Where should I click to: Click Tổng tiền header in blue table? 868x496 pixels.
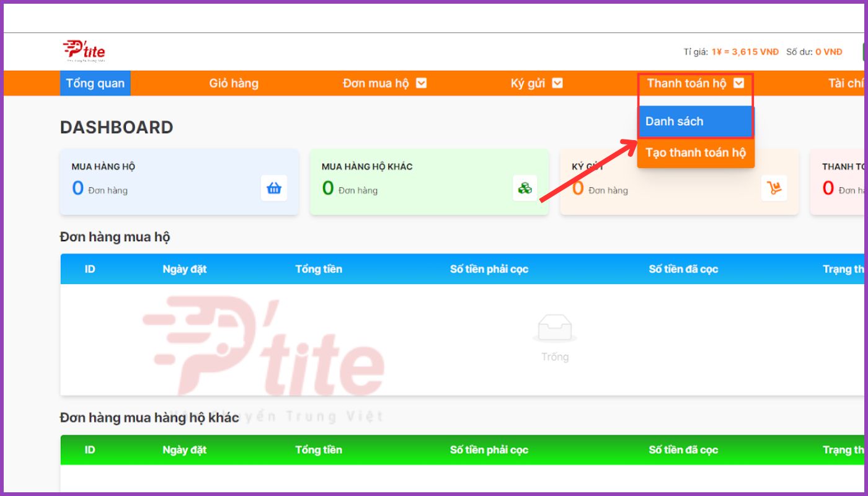(x=319, y=269)
